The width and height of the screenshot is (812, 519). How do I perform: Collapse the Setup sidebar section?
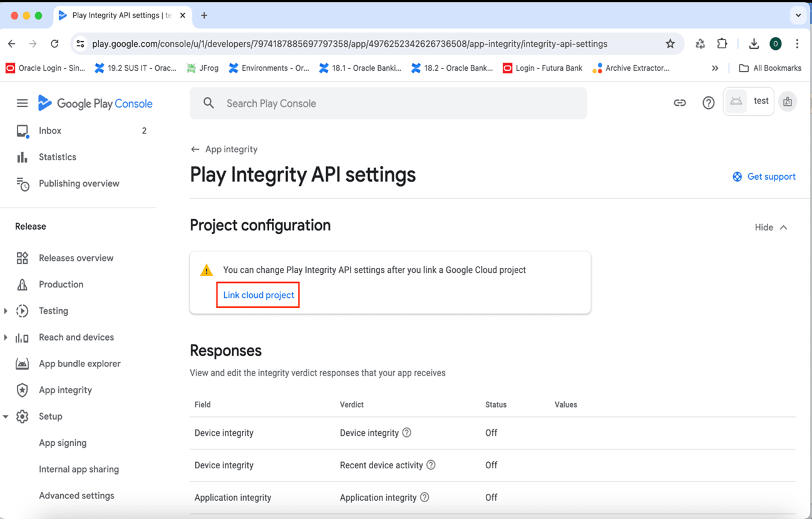(x=6, y=416)
